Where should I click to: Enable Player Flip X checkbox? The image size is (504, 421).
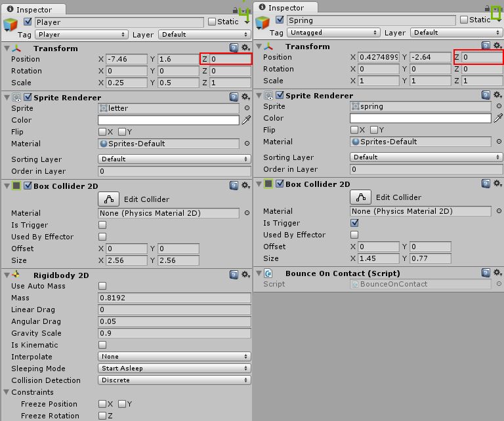[x=102, y=132]
